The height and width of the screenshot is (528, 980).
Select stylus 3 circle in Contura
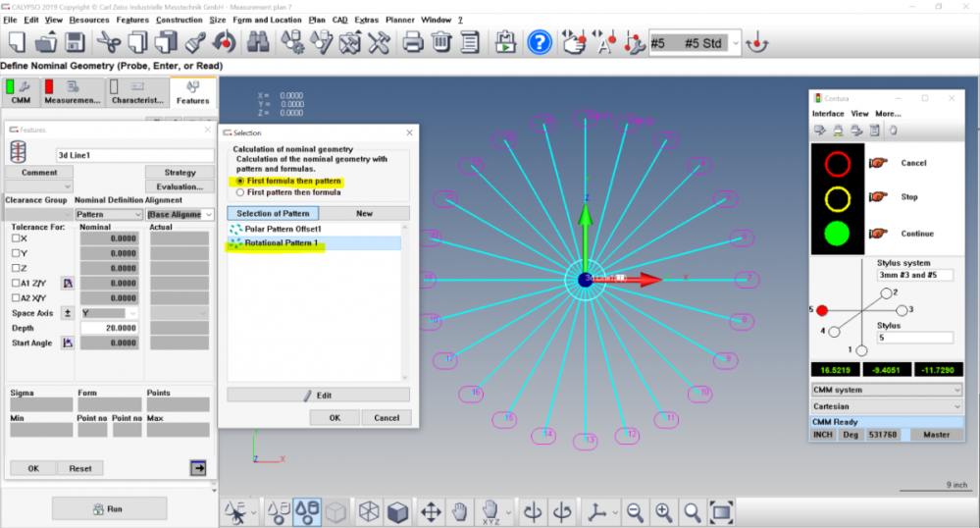pyautogui.click(x=902, y=310)
